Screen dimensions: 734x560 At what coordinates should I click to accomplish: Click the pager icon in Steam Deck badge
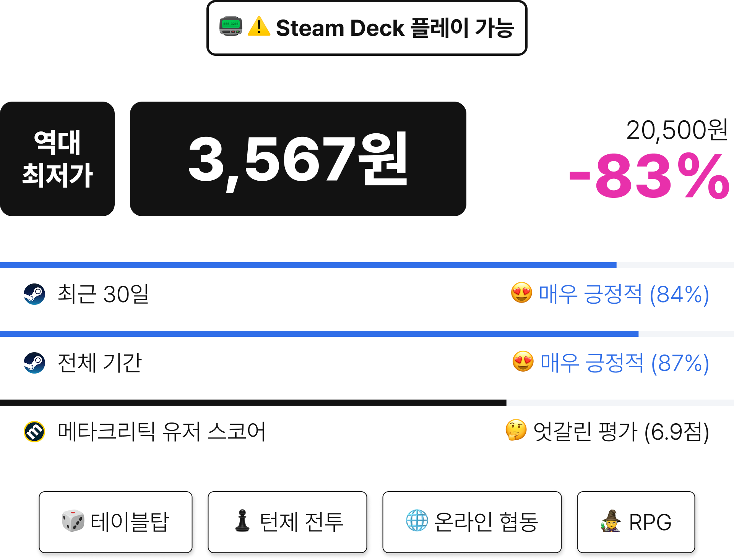pos(231,27)
